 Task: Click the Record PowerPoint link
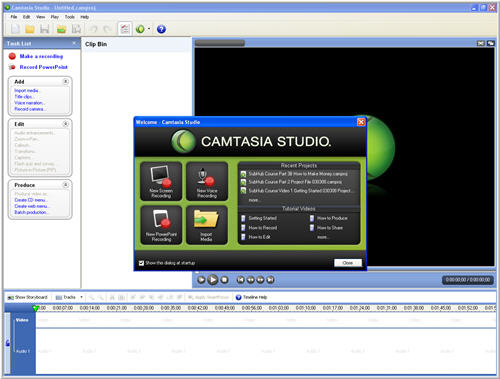pyautogui.click(x=43, y=67)
